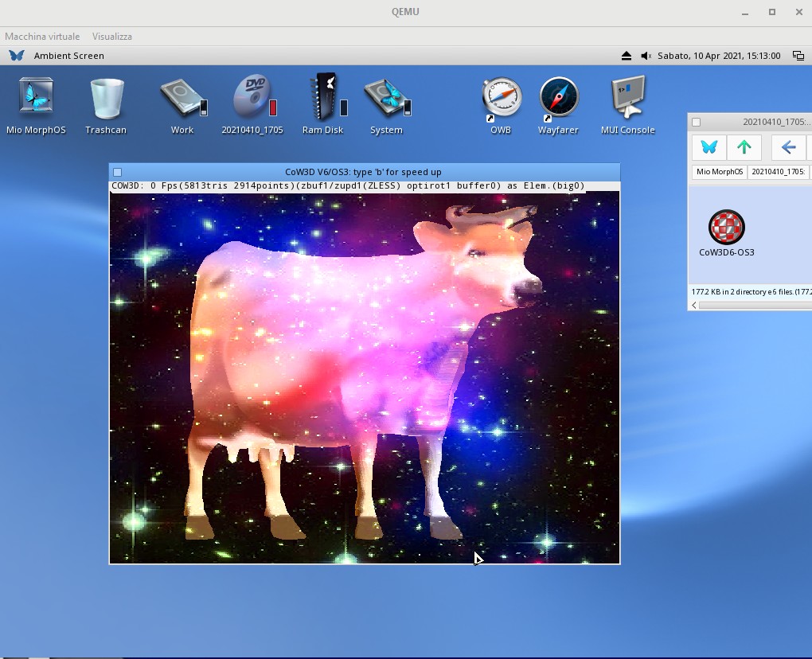Viewport: 812px width, 659px height.
Task: Open the Mio MorphOS desktop icon
Action: [36, 99]
